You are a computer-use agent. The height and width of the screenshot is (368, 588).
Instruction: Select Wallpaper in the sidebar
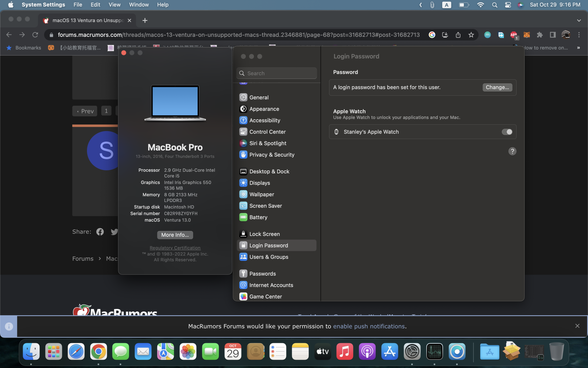261,194
